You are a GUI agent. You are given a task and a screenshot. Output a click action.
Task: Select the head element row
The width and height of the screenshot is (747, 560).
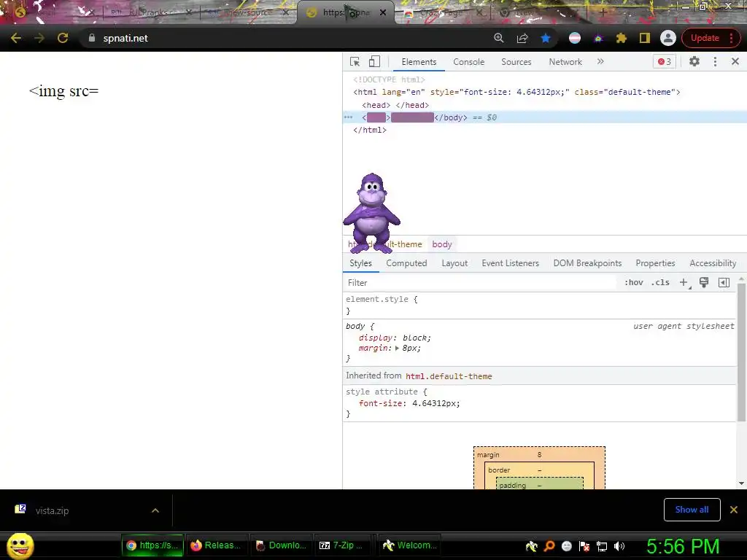[x=395, y=105]
